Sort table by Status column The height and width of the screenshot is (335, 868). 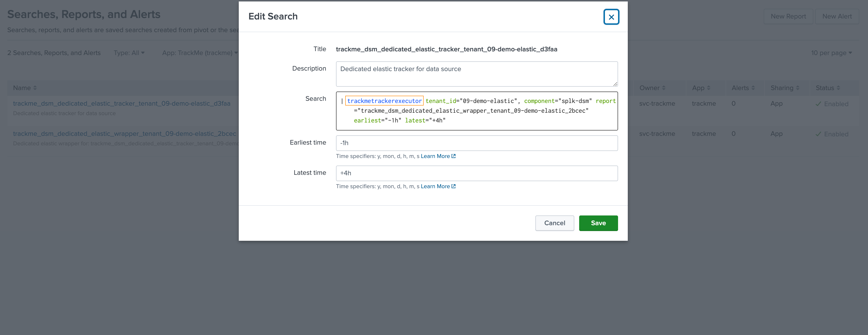tap(828, 88)
